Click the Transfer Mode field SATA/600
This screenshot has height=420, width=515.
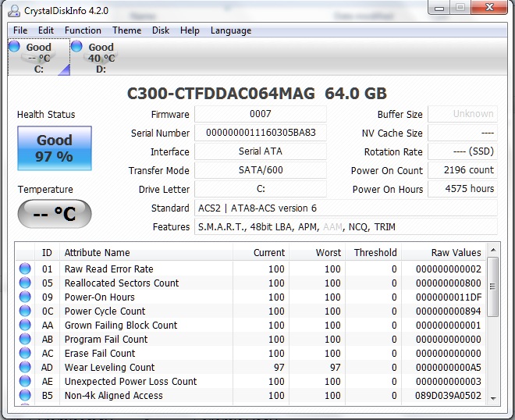click(261, 170)
